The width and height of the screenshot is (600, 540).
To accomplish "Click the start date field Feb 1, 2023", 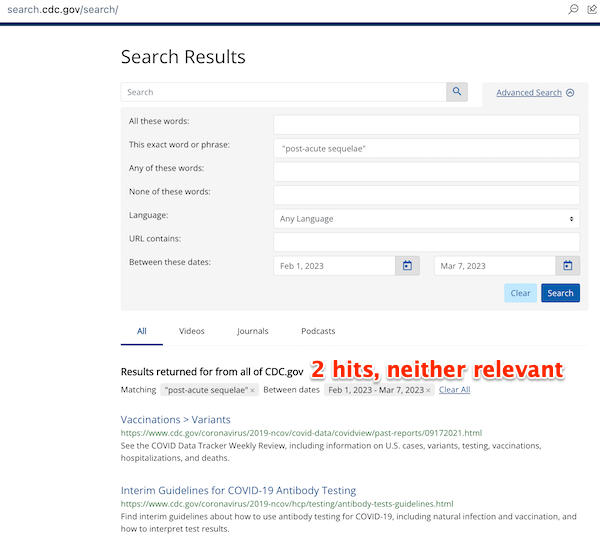I will [x=334, y=266].
